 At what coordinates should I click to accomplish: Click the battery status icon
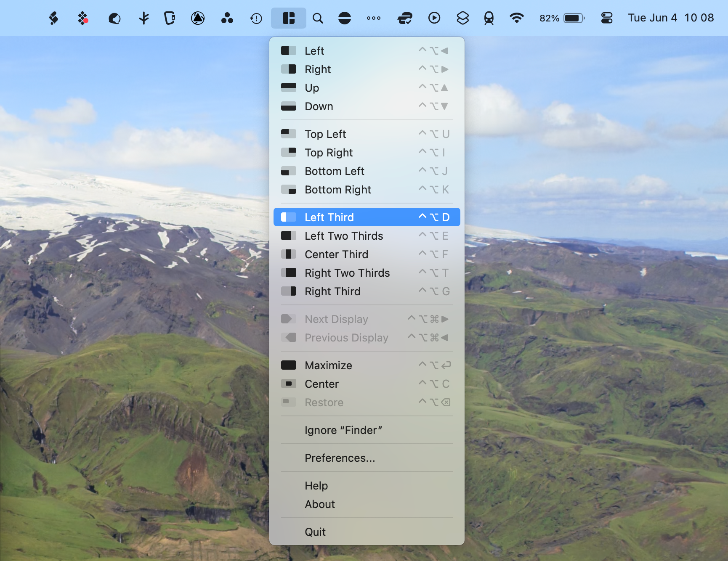click(574, 18)
